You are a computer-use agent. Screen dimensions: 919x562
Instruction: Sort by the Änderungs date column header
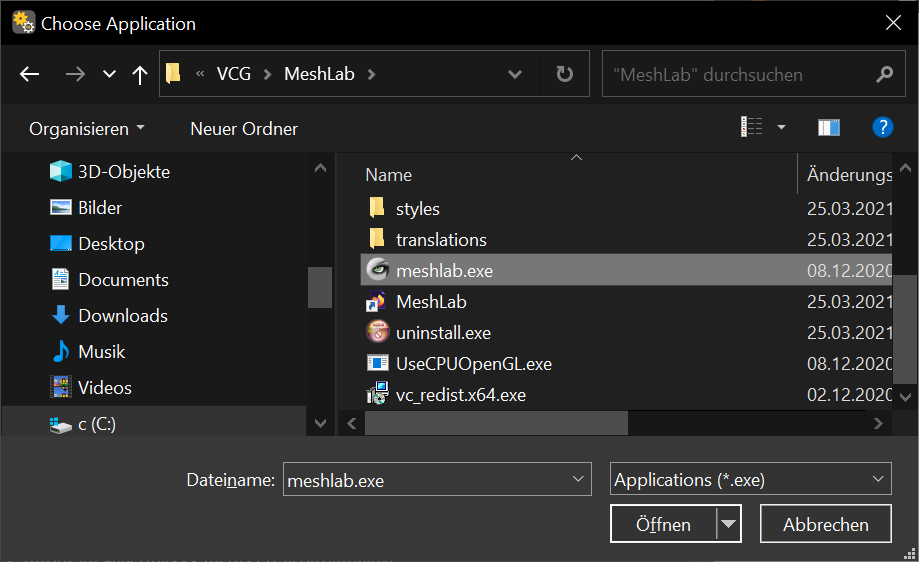coord(849,175)
